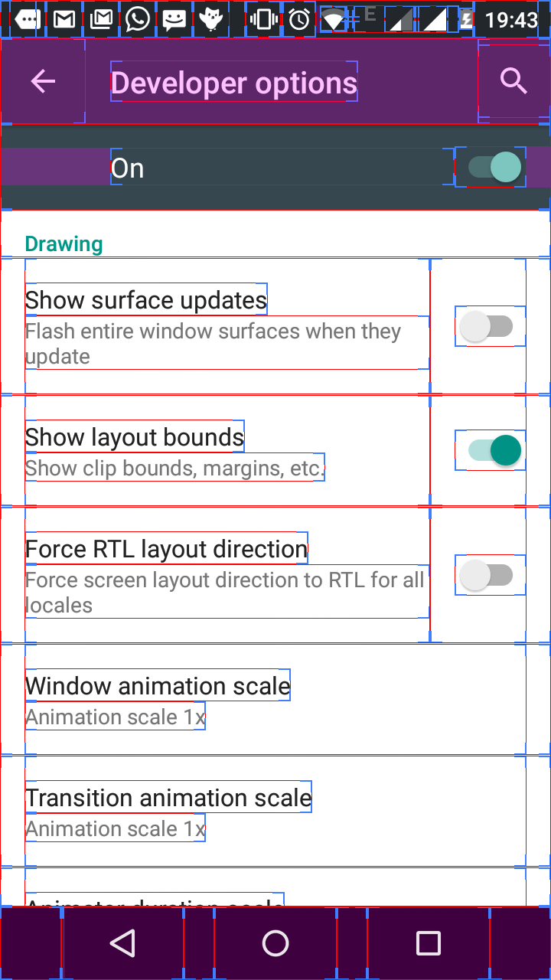Tap the Show layout bounds label
Image resolution: width=551 pixels, height=980 pixels.
pyautogui.click(x=135, y=437)
